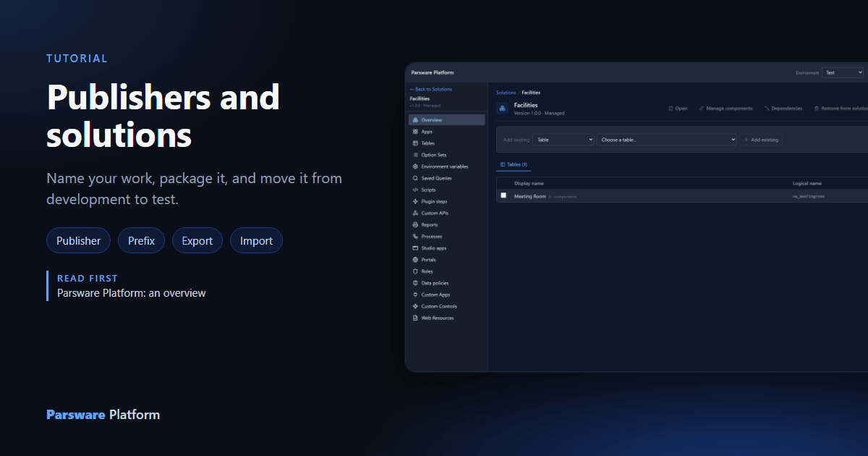Open the Reports printer icon
The width and height of the screenshot is (868, 456).
pyautogui.click(x=415, y=225)
